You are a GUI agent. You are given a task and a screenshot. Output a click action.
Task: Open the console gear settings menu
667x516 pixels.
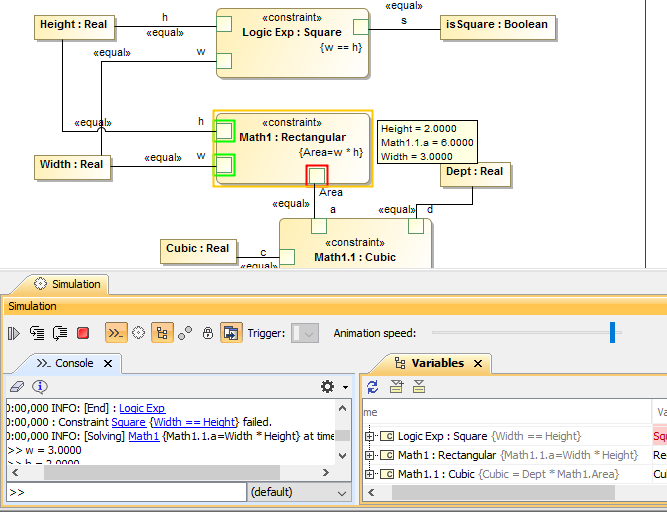point(327,386)
